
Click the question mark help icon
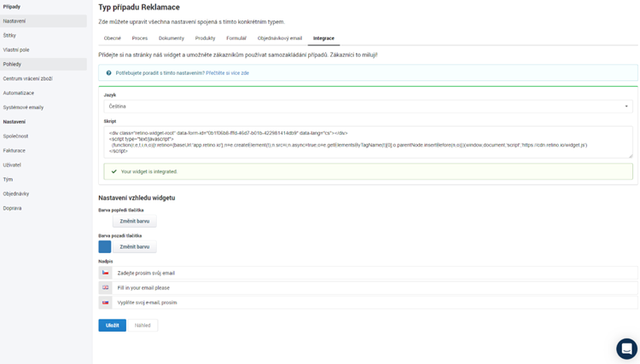tap(108, 73)
